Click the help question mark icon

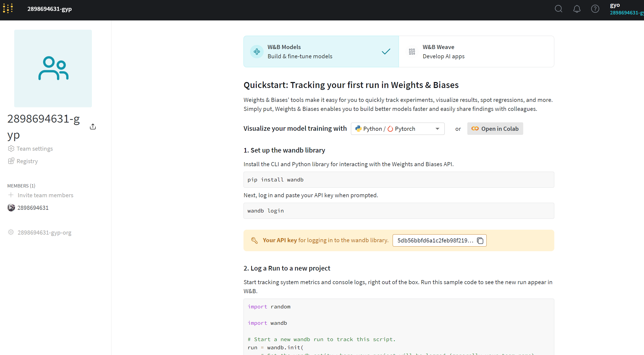595,9
